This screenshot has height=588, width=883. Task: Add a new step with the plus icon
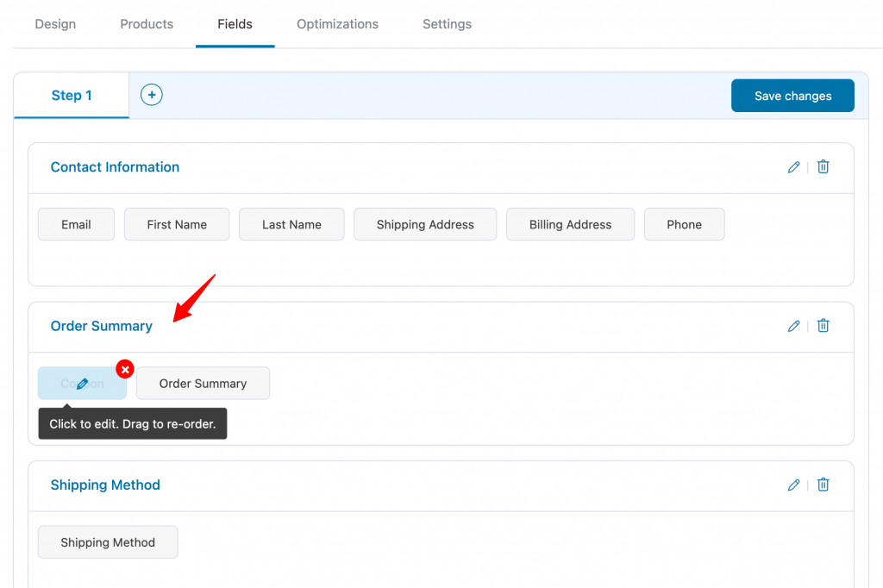tap(152, 95)
